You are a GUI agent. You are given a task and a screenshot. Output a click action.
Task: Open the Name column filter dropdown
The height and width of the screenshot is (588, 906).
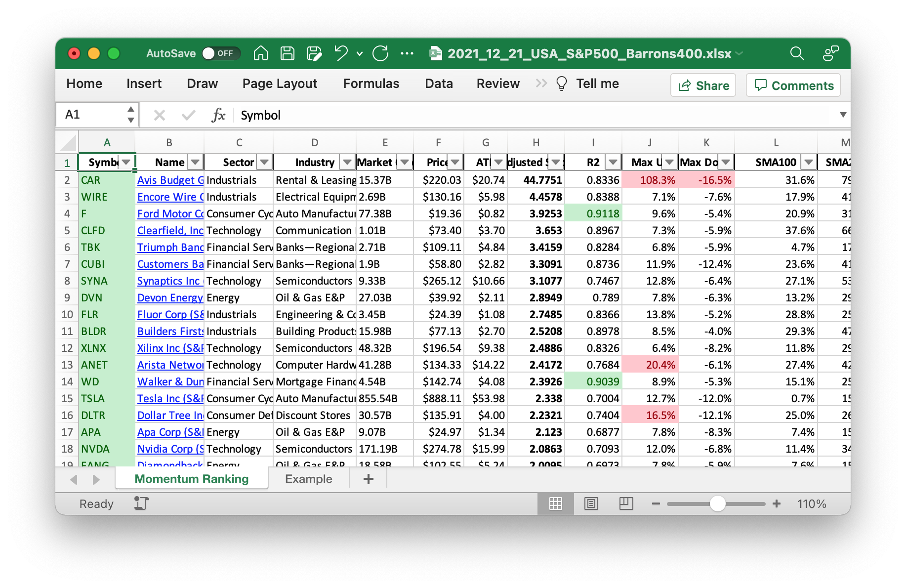195,162
